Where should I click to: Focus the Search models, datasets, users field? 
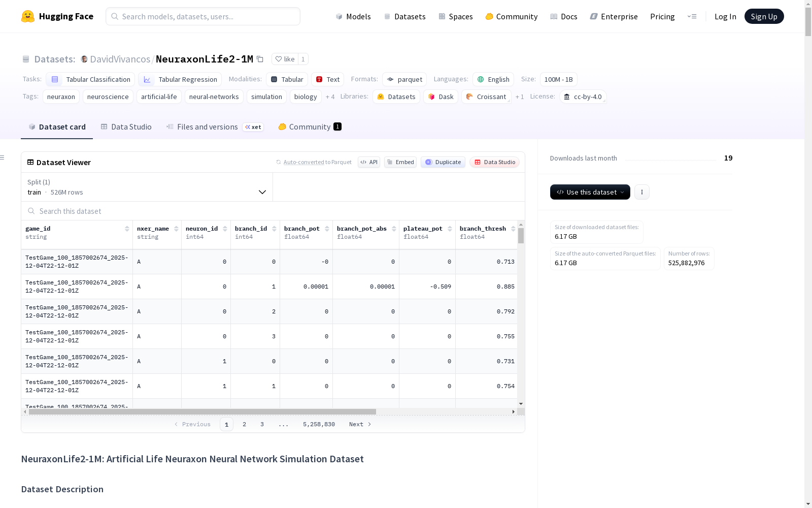click(203, 16)
